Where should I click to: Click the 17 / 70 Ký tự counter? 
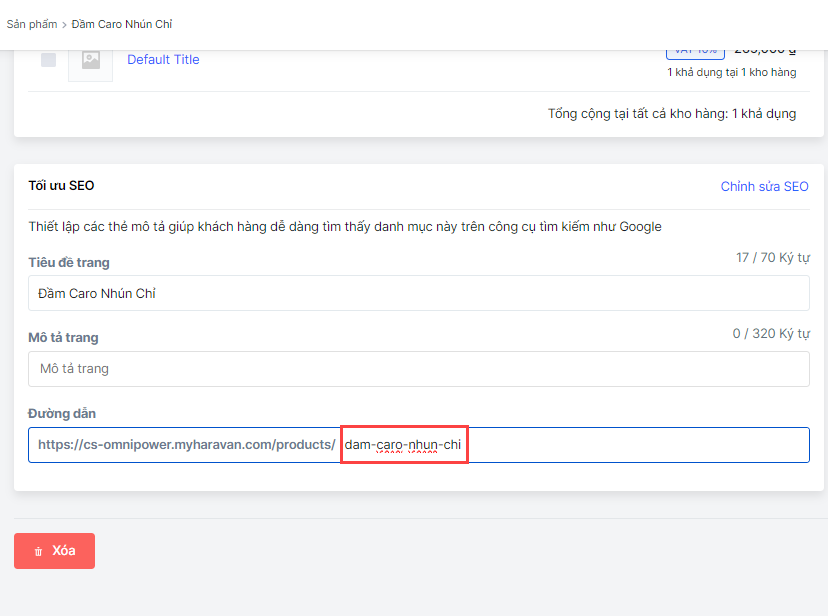click(x=772, y=258)
